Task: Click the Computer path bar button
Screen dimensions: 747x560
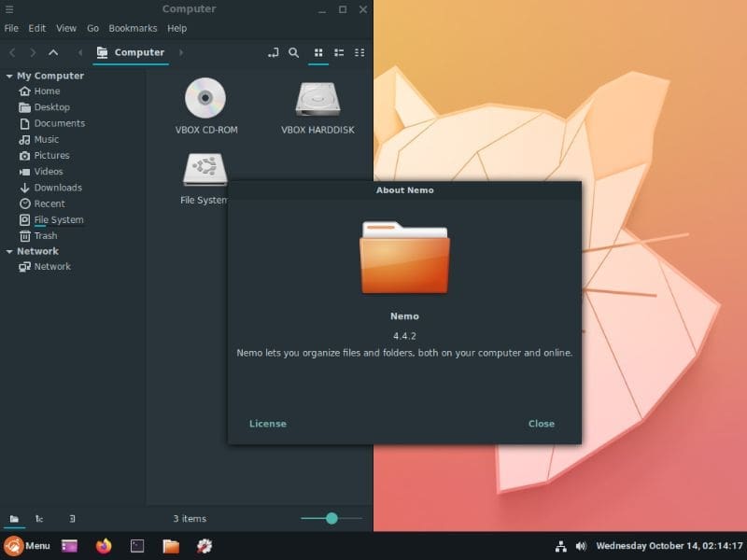Action: click(130, 52)
